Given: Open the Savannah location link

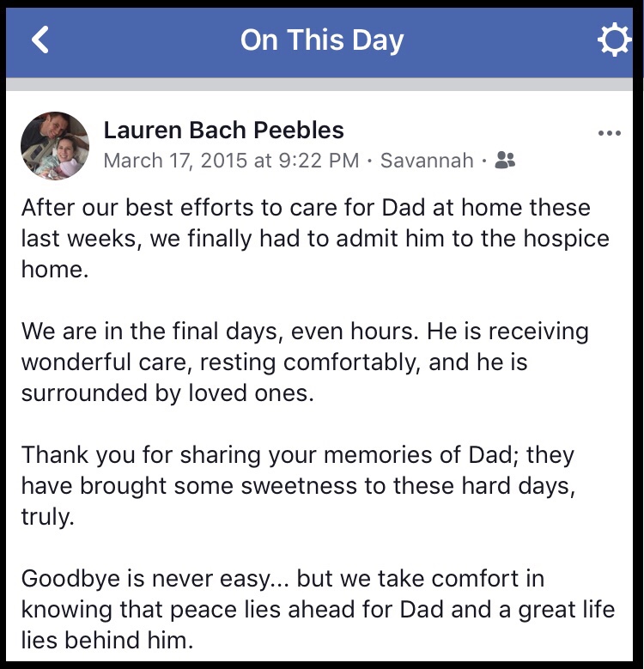Looking at the screenshot, I should (427, 161).
